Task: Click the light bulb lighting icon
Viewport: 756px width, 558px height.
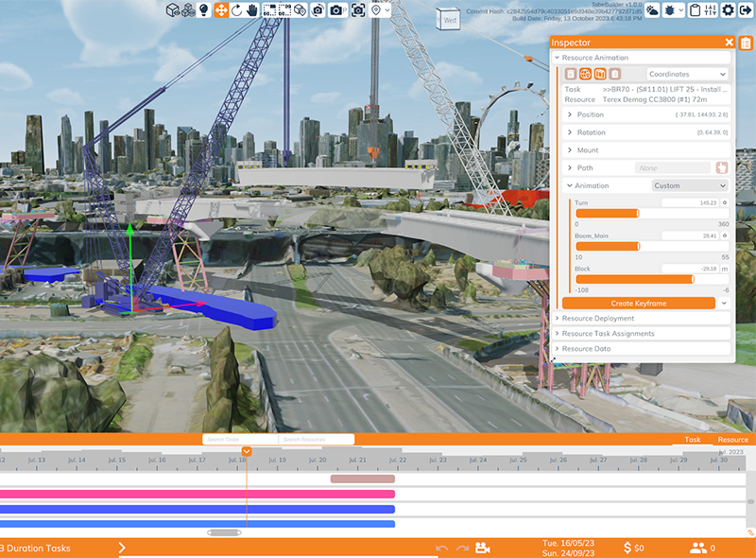Action: pos(204,9)
